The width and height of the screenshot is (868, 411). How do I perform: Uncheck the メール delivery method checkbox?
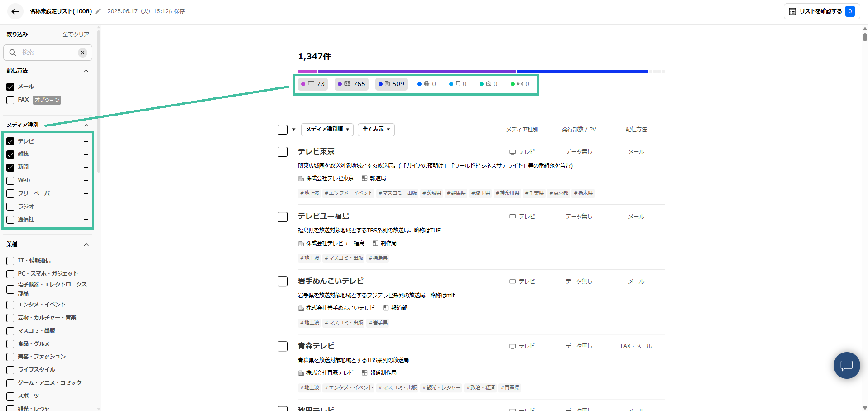pos(10,87)
